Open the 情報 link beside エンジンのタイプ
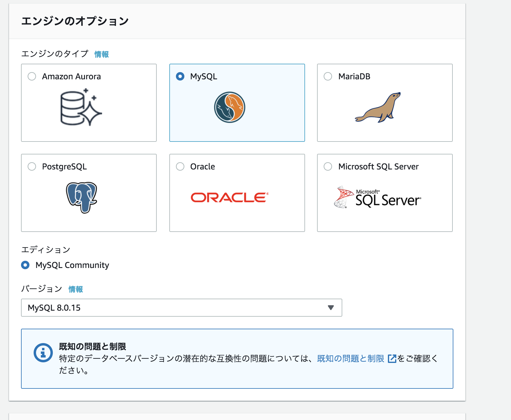The width and height of the screenshot is (511, 420). (x=101, y=54)
